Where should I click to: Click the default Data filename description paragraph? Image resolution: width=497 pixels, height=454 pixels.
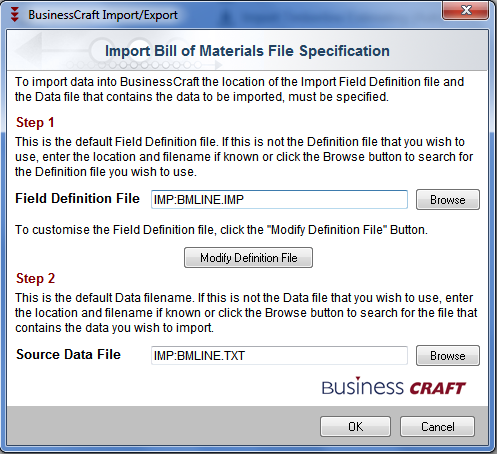coord(246,313)
